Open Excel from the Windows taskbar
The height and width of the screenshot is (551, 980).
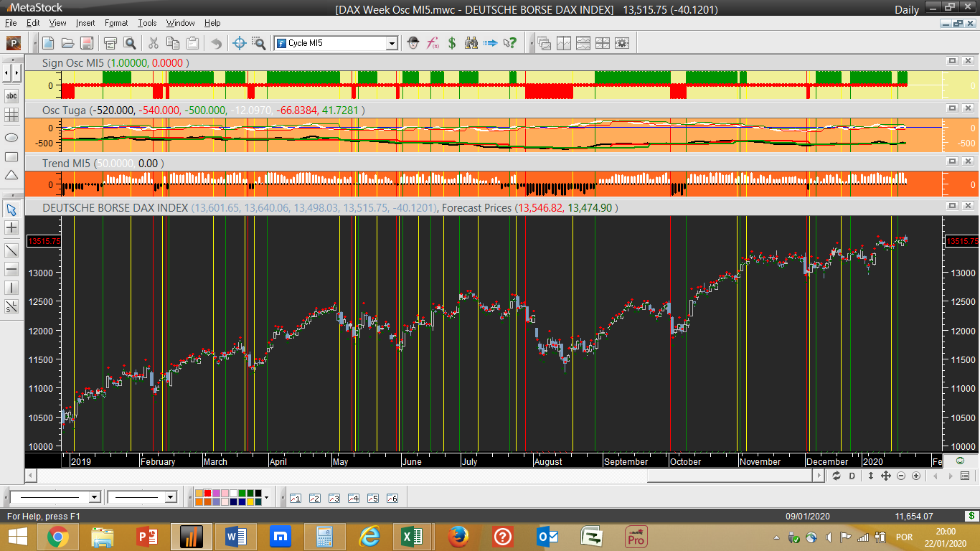[x=412, y=536]
